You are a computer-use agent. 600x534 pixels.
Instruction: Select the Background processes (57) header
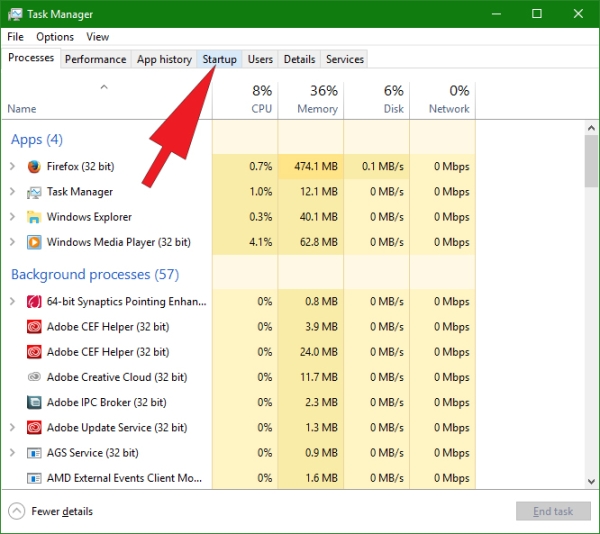[95, 275]
